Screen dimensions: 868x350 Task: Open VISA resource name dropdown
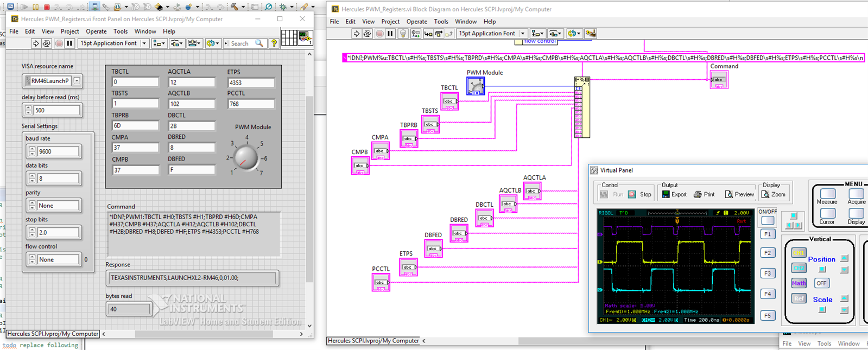(77, 81)
